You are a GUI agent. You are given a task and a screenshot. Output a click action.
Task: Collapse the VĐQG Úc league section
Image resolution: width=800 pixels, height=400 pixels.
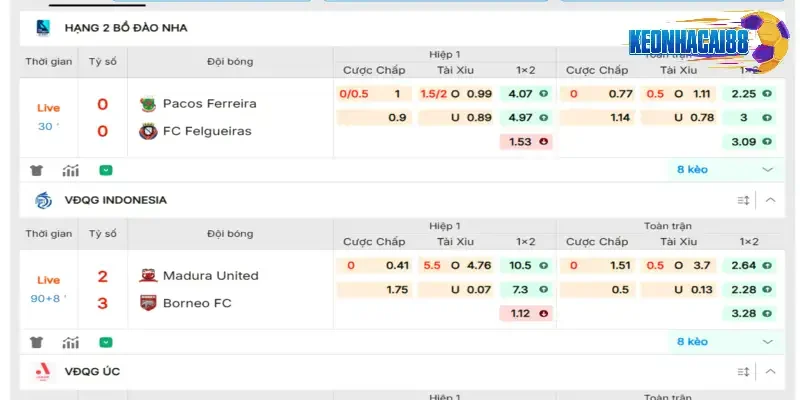[x=770, y=372]
